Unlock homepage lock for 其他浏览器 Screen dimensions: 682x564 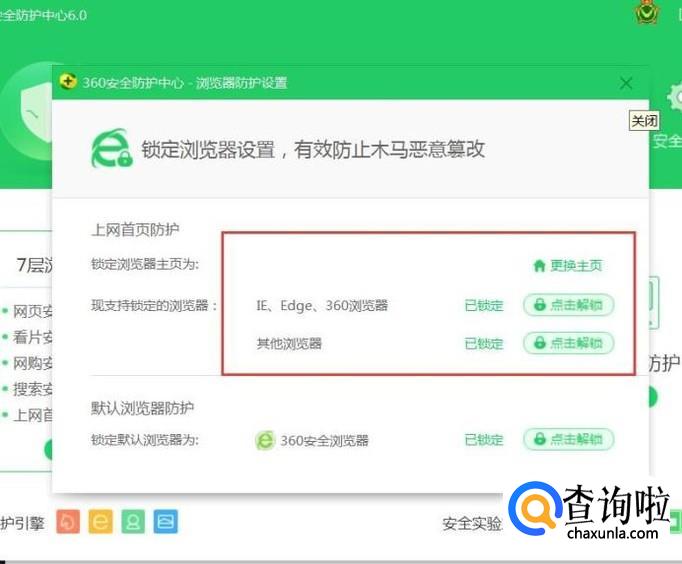pyautogui.click(x=569, y=343)
